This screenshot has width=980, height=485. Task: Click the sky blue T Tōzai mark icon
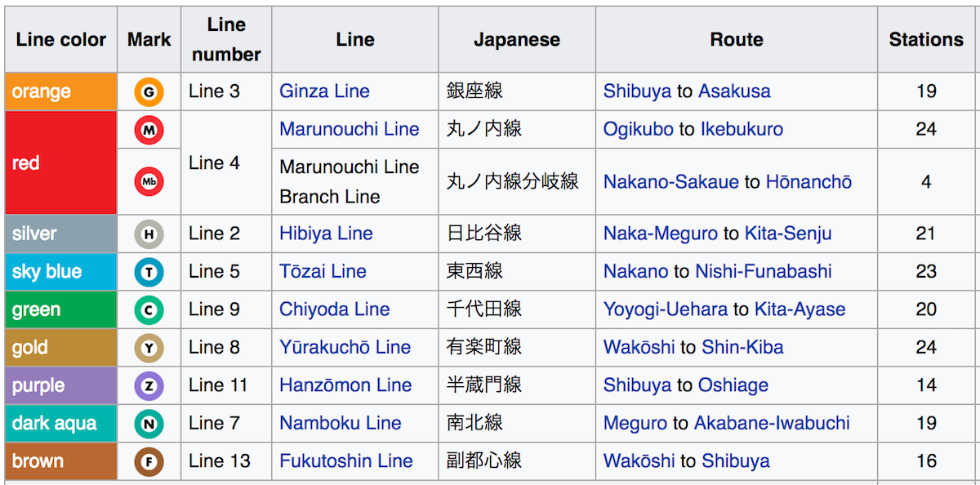coord(149,272)
